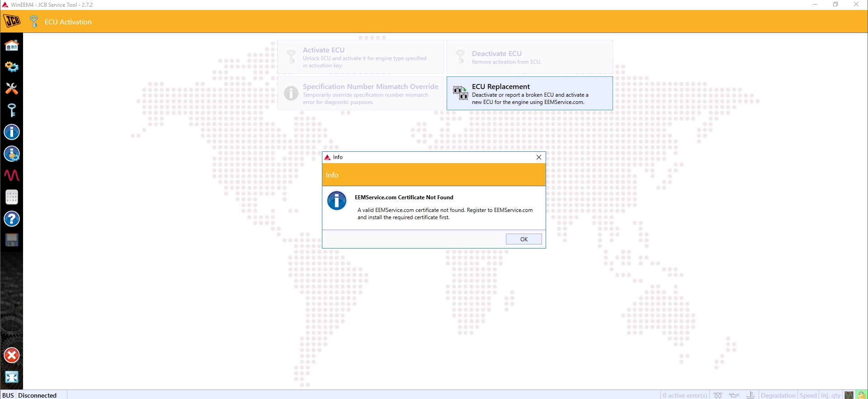The width and height of the screenshot is (868, 399).
Task: Click 'EEMService.com Certificate Not Found' heading
Action: pyautogui.click(x=404, y=197)
